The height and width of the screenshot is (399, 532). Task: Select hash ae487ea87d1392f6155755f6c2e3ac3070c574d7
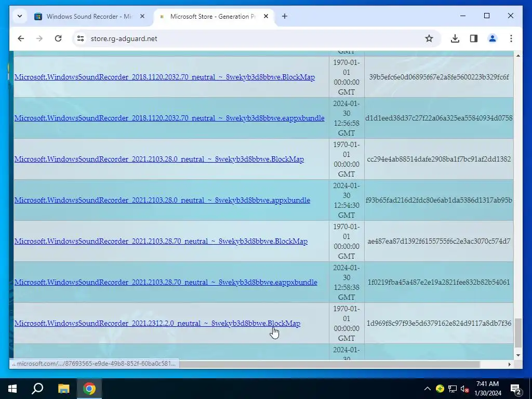[438, 241]
